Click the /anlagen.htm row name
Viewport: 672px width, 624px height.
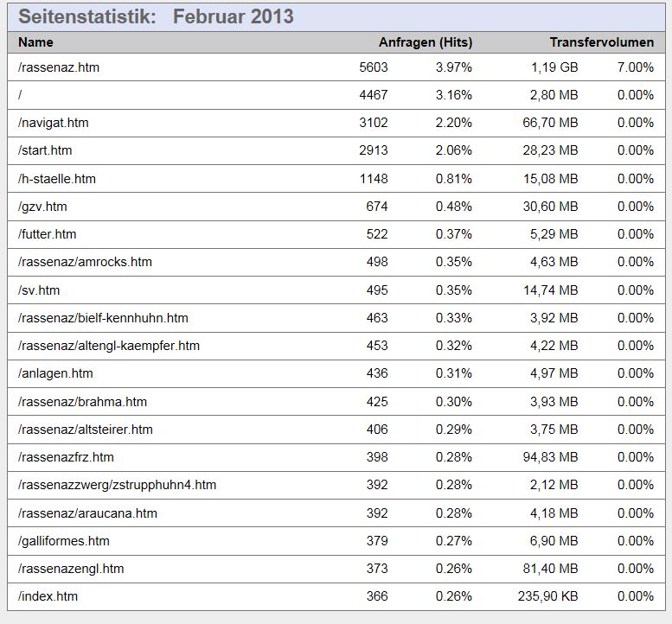pos(55,373)
